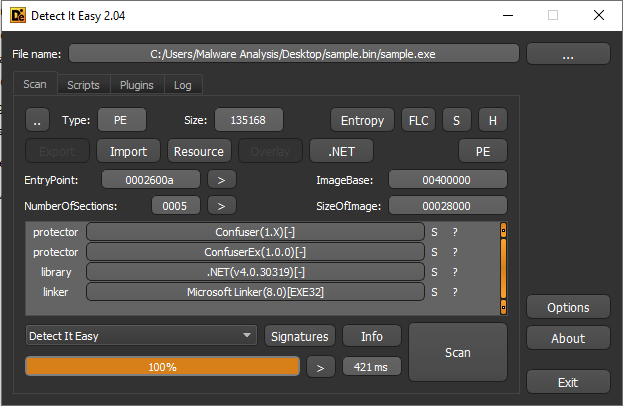Image resolution: width=623 pixels, height=406 pixels.
Task: Click the ImageBase value 00400000
Action: [x=447, y=180]
